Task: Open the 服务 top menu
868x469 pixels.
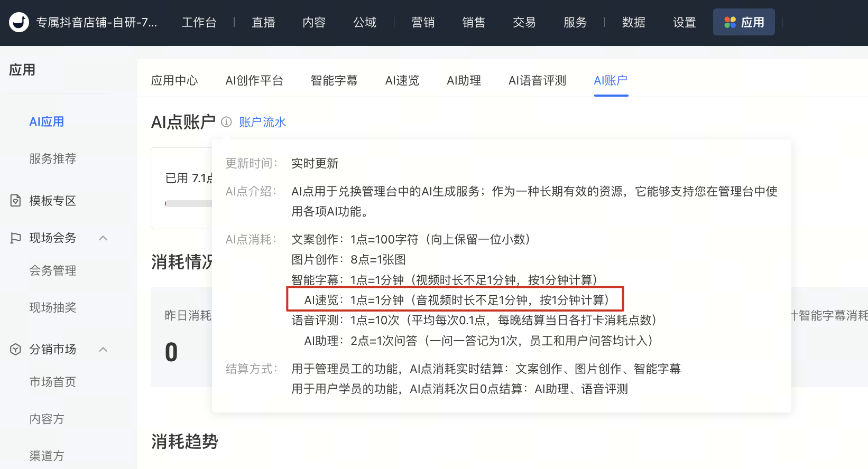Action: tap(575, 22)
